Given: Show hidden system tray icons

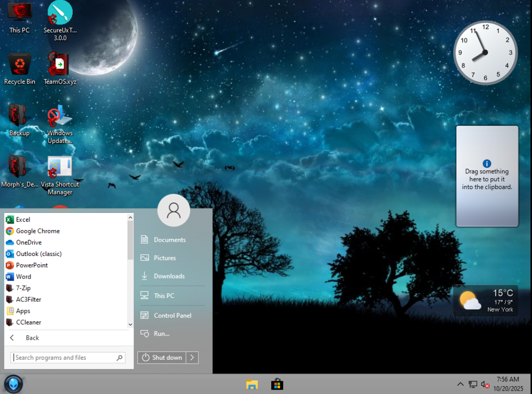Looking at the screenshot, I should tap(461, 384).
